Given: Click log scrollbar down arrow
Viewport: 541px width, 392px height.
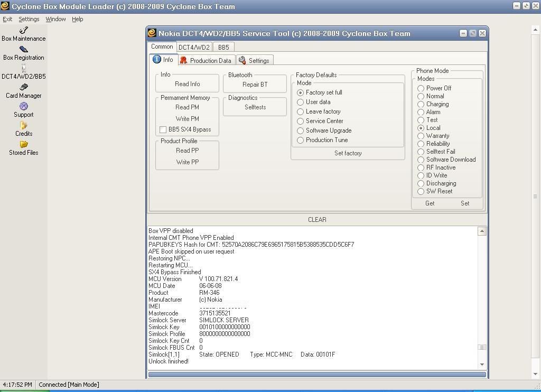Looking at the screenshot, I should click(x=482, y=365).
